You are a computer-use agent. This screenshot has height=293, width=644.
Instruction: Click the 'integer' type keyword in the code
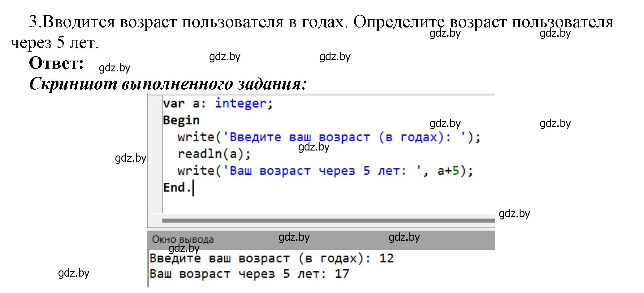point(241,103)
